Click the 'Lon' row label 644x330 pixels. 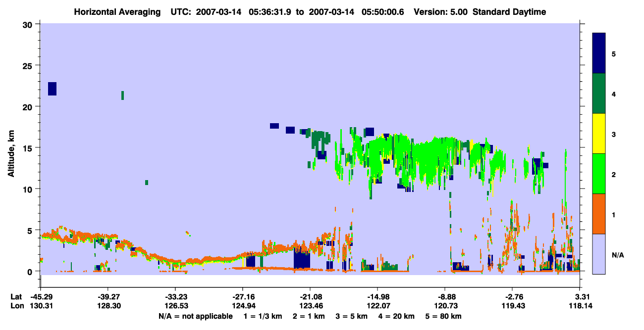coord(17,306)
